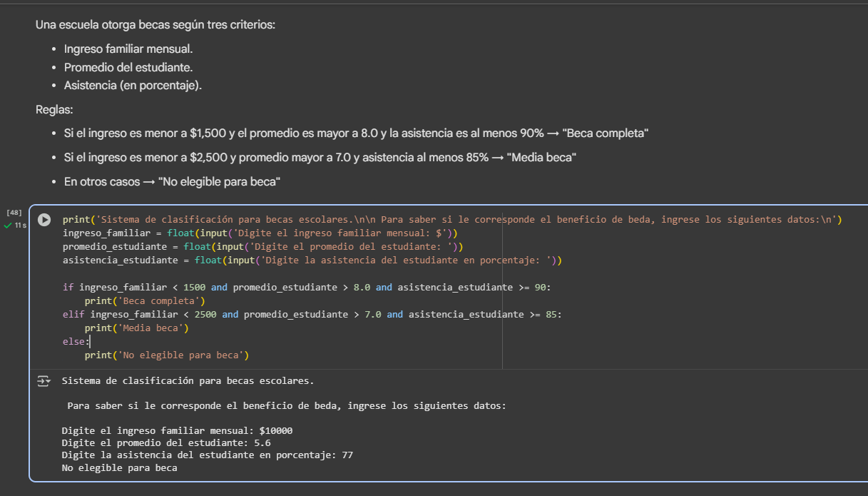The width and height of the screenshot is (868, 496).
Task: Click the rule bullet ending in "Media beca"
Action: coord(320,157)
